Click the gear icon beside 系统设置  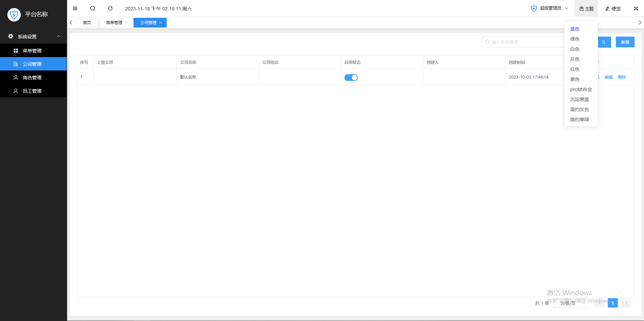click(11, 36)
